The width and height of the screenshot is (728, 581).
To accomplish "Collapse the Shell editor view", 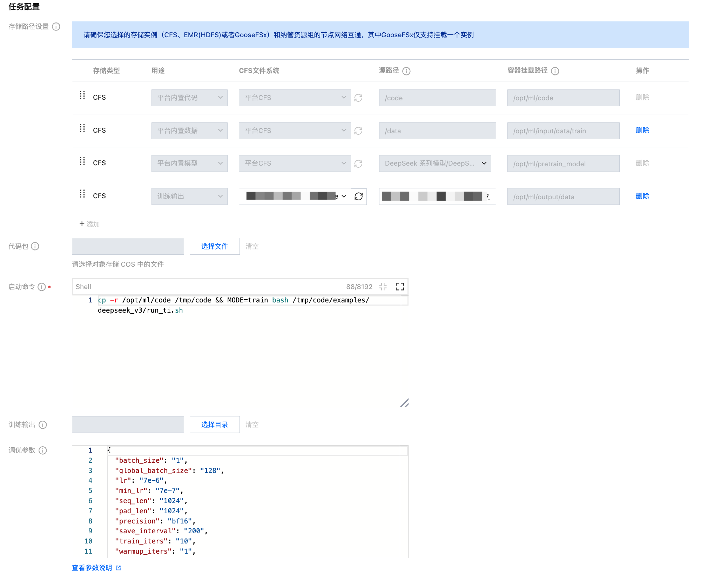I will pyautogui.click(x=383, y=287).
